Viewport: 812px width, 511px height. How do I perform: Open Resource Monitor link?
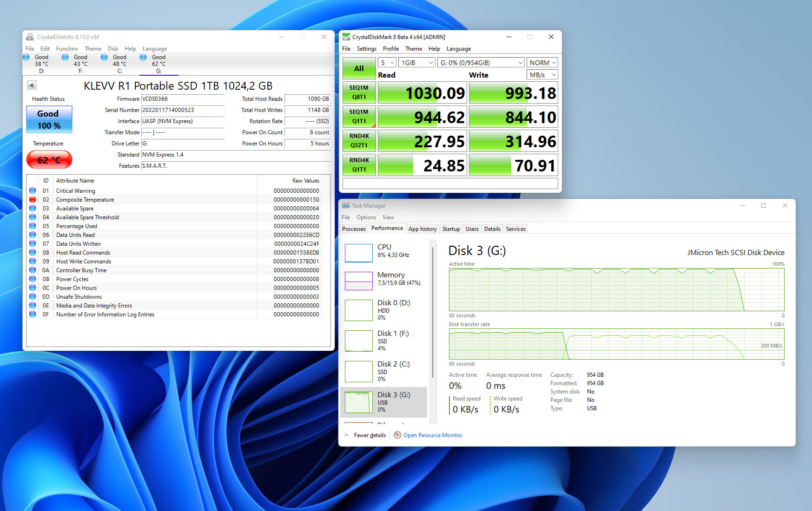click(x=433, y=435)
